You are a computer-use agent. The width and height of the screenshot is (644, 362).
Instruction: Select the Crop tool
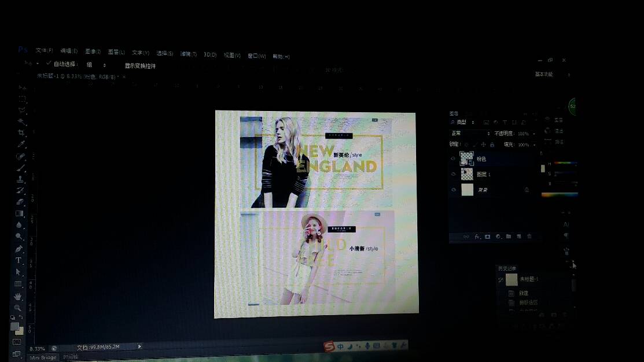[21, 132]
